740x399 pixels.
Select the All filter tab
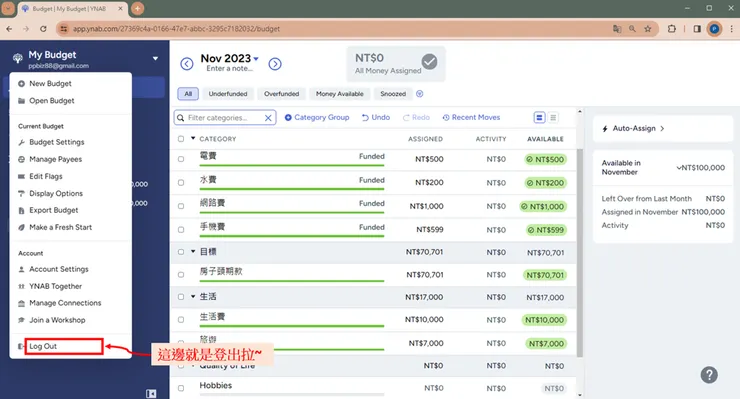[x=188, y=93]
